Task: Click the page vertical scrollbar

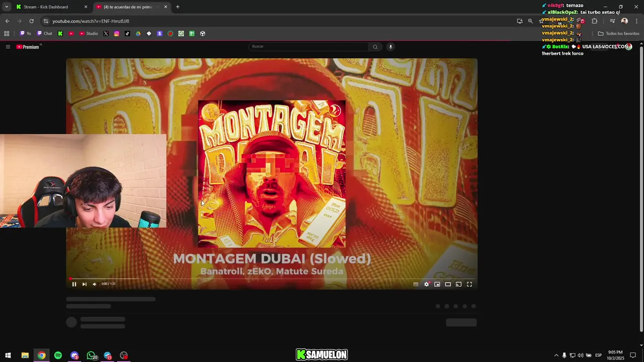Action: coord(641,189)
